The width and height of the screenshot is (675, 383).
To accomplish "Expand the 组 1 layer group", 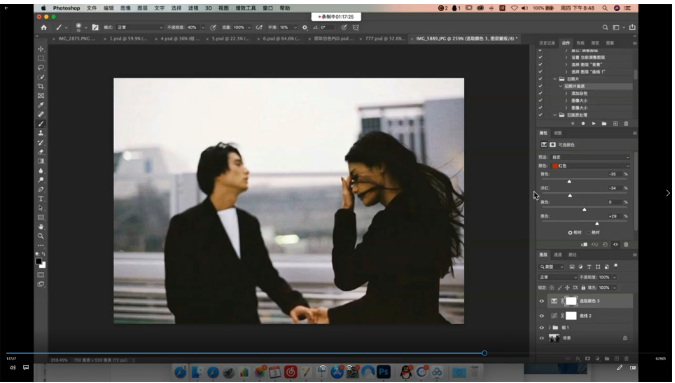I will click(x=550, y=327).
